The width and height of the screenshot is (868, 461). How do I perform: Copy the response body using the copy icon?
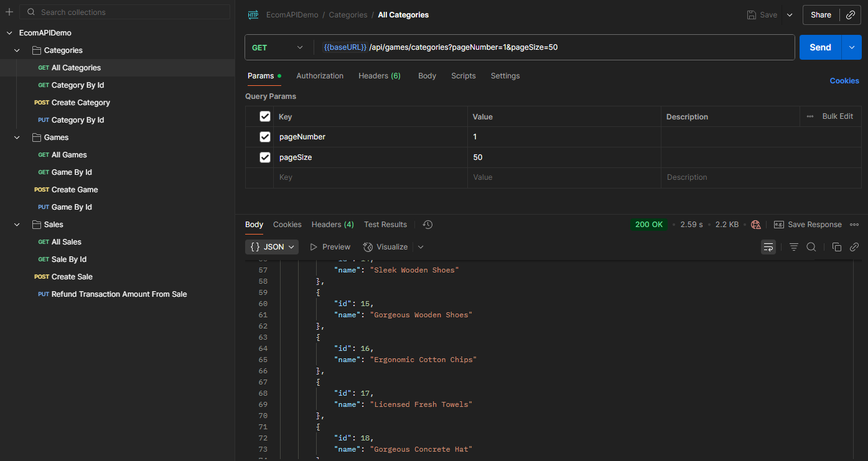(837, 247)
